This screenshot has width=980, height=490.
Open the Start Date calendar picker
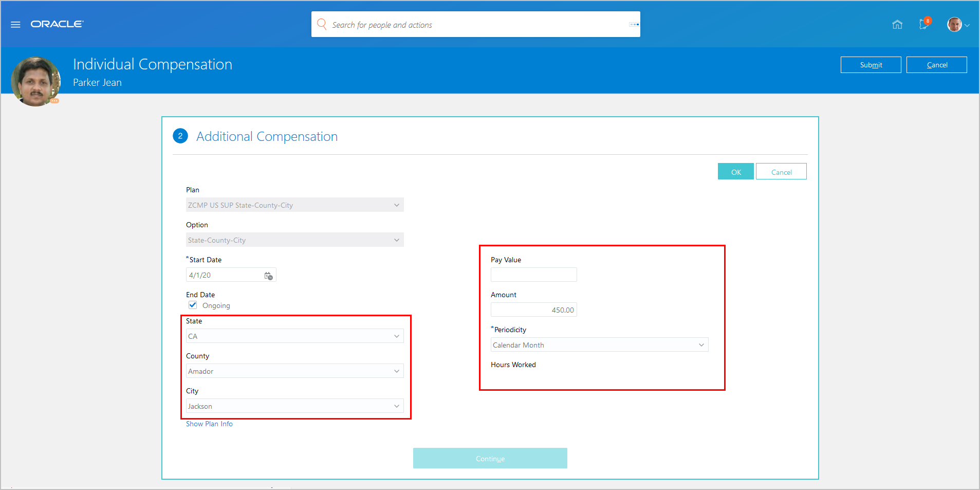tap(268, 276)
